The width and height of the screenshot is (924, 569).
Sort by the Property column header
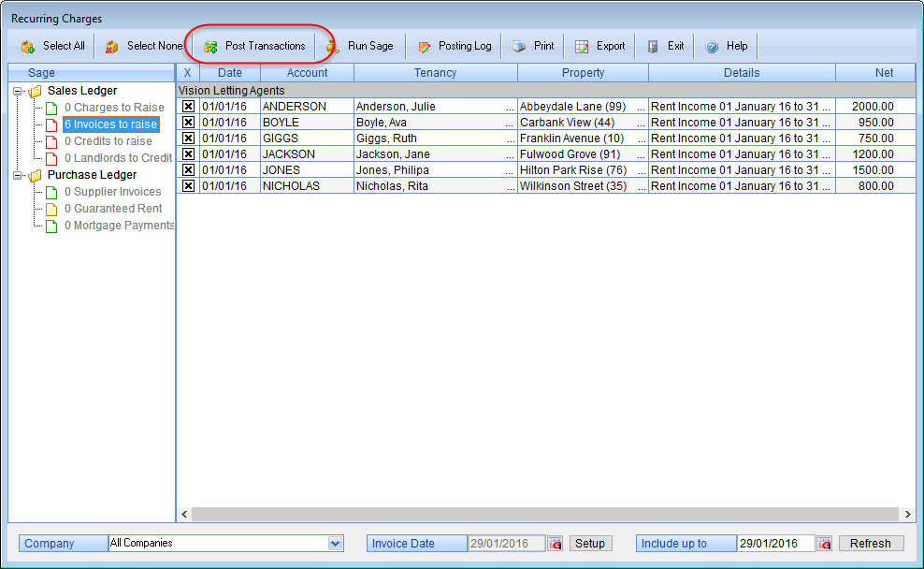(583, 72)
